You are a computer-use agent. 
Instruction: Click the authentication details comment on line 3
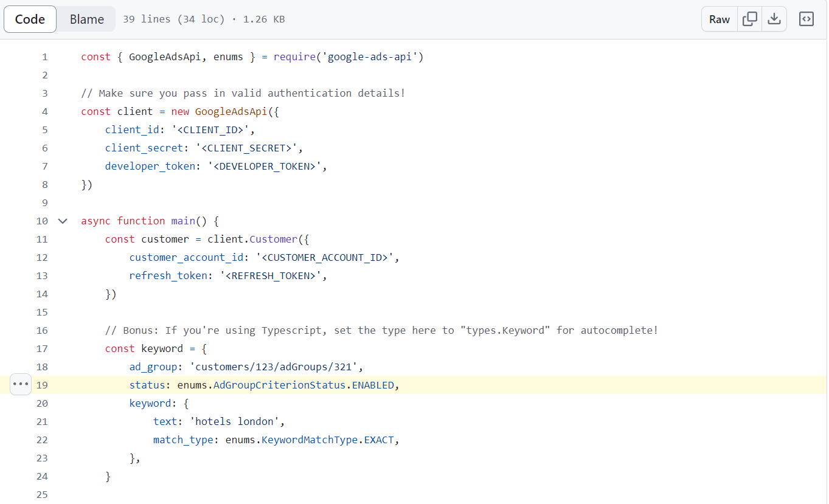(x=243, y=93)
